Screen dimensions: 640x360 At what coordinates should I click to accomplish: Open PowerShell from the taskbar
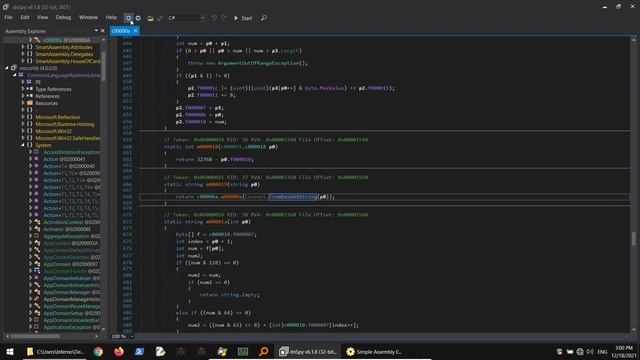click(x=140, y=351)
